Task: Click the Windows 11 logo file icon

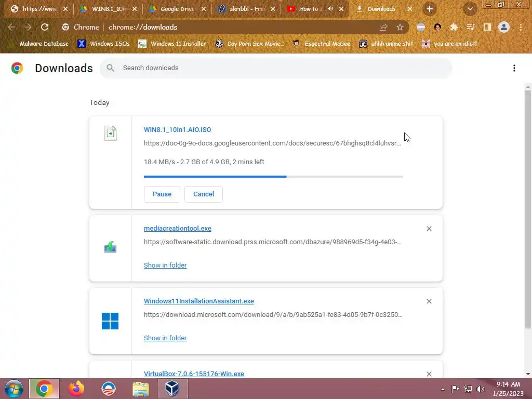Action: (x=110, y=321)
